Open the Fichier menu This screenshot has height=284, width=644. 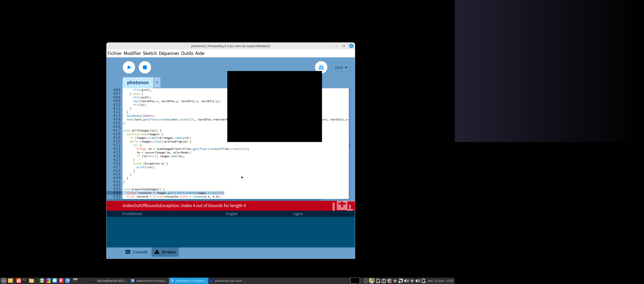[x=114, y=53]
